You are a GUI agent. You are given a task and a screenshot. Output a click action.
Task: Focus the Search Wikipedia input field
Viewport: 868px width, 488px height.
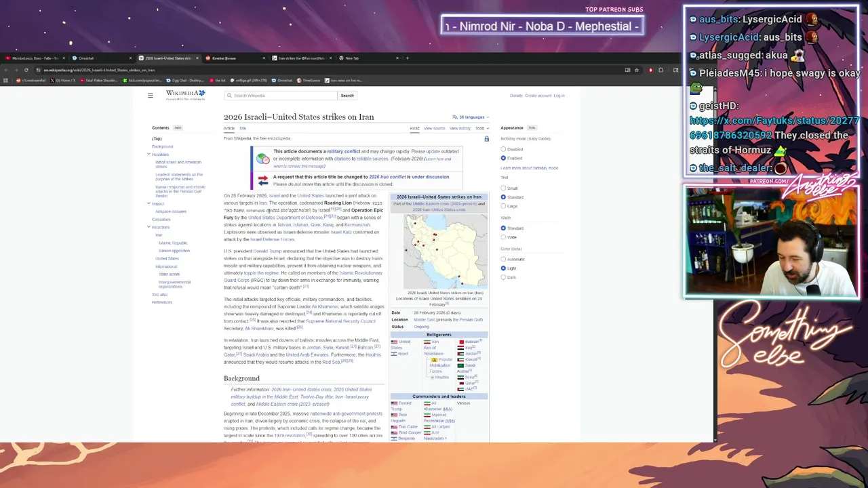281,96
